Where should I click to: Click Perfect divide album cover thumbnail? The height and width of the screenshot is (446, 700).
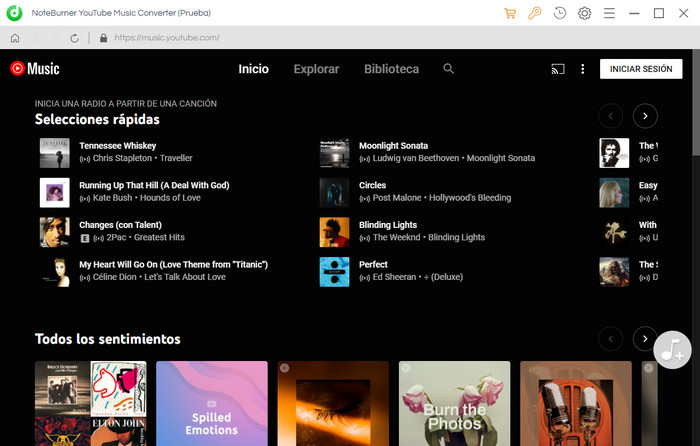334,272
